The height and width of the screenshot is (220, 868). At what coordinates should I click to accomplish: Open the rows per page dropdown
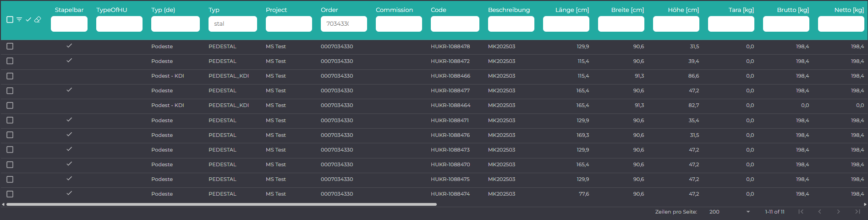(730, 212)
